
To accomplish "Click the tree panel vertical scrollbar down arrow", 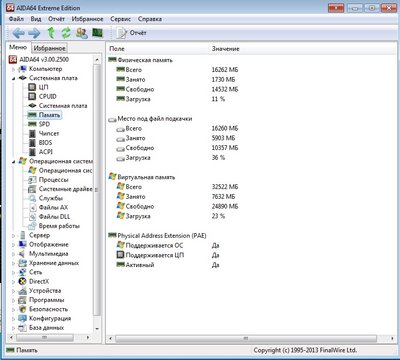I will (97, 328).
